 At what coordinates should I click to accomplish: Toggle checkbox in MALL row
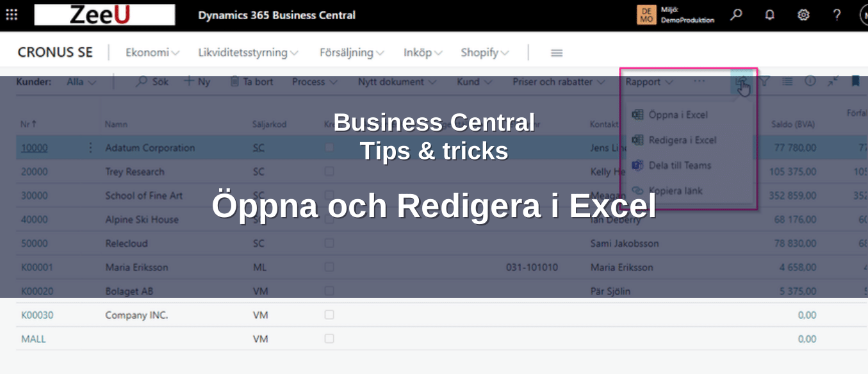(329, 339)
